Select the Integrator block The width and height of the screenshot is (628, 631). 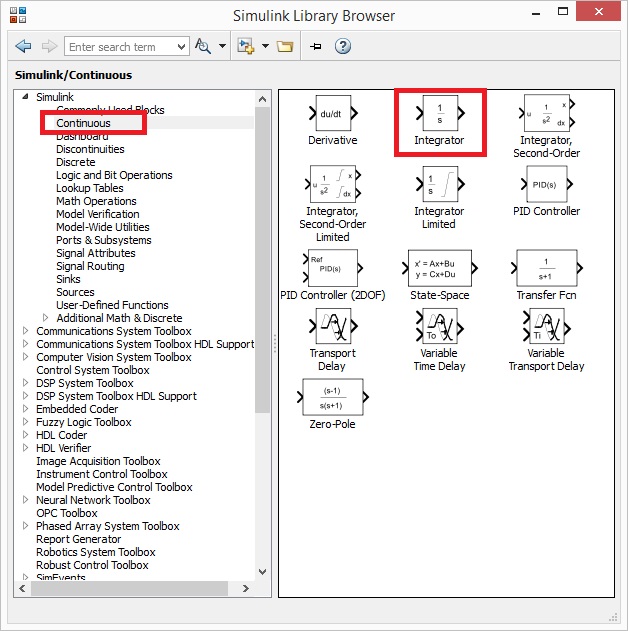(440, 113)
